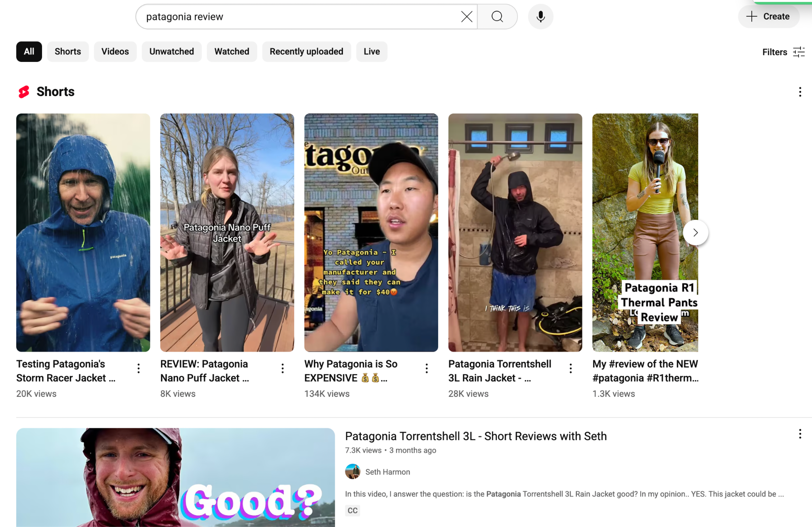Select the Watched filter chip
Viewport: 812px width, 527px height.
tap(232, 52)
